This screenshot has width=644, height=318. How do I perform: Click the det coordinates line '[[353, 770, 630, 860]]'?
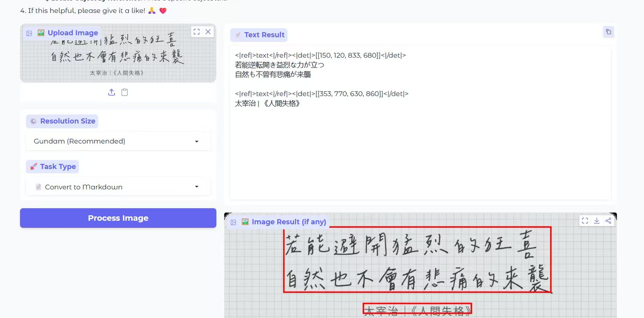pyautogui.click(x=322, y=94)
